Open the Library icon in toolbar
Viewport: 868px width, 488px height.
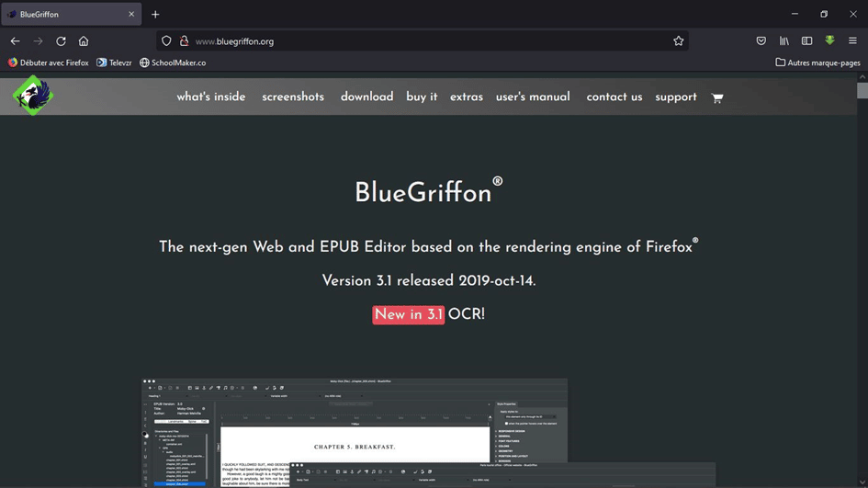783,41
